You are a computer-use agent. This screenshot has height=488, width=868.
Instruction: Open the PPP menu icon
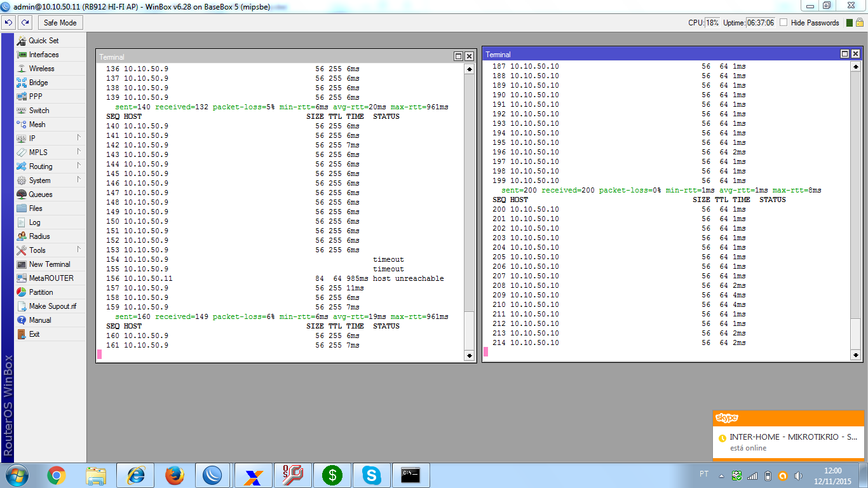tap(22, 97)
